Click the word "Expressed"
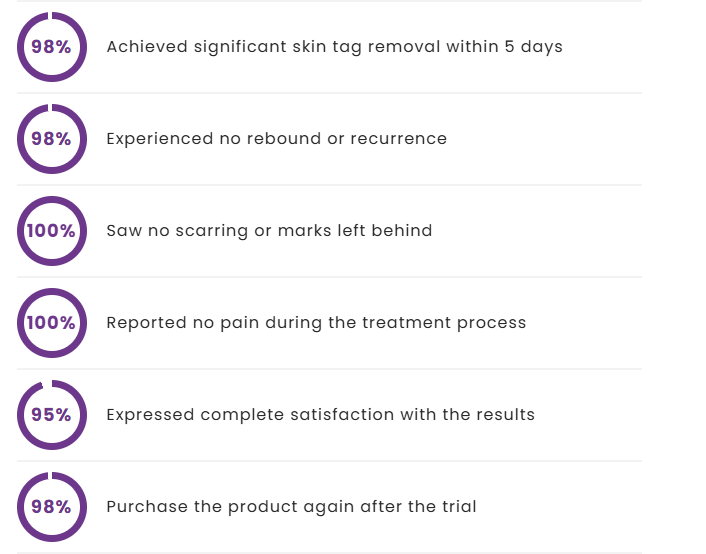Screen dimensions: 706x554 pyautogui.click(x=150, y=415)
